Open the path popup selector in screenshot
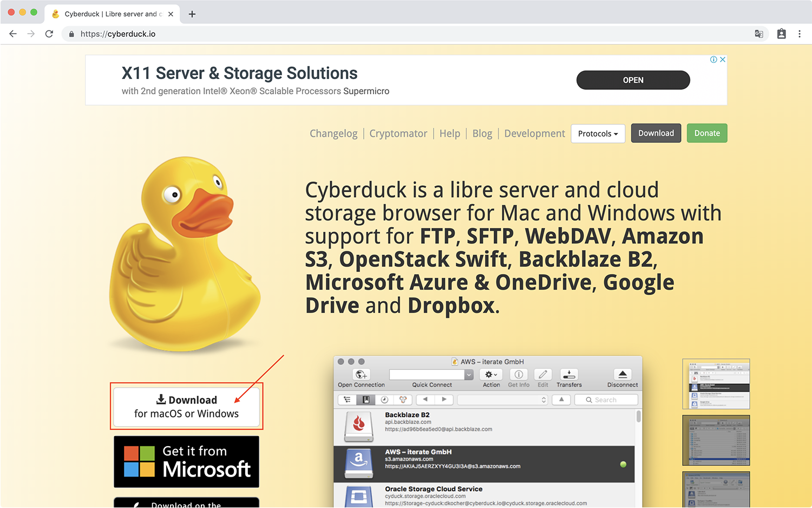 [503, 400]
